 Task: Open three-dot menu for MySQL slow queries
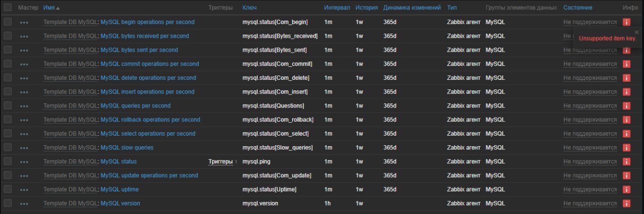[x=24, y=148]
